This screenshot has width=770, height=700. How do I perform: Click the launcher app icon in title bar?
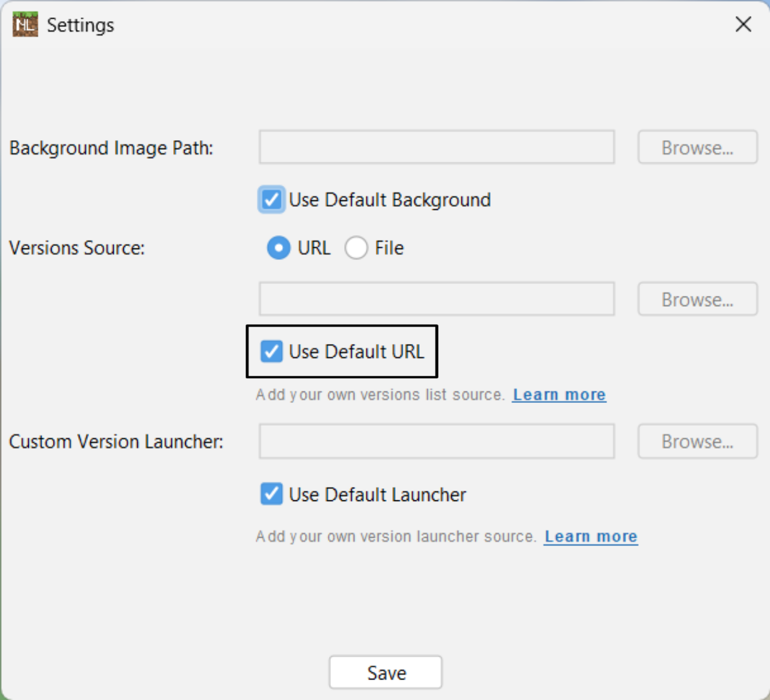[x=25, y=25]
